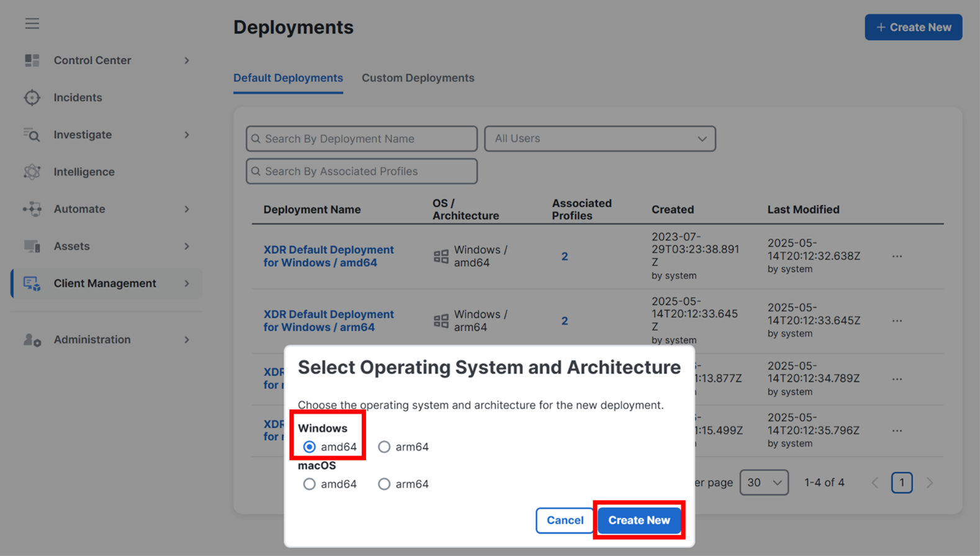Open Control Center via its sidebar icon
This screenshot has width=980, height=556.
pyautogui.click(x=32, y=60)
